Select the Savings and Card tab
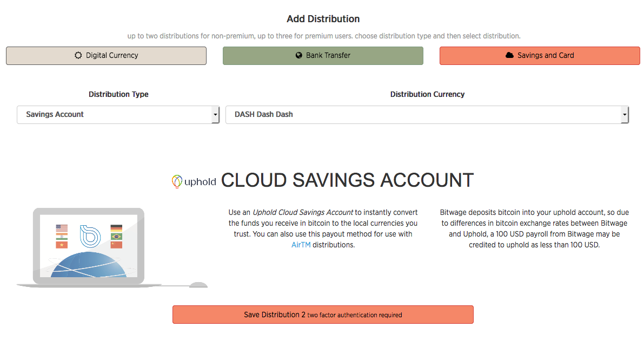Image resolution: width=644 pixels, height=340 pixels. click(x=539, y=56)
